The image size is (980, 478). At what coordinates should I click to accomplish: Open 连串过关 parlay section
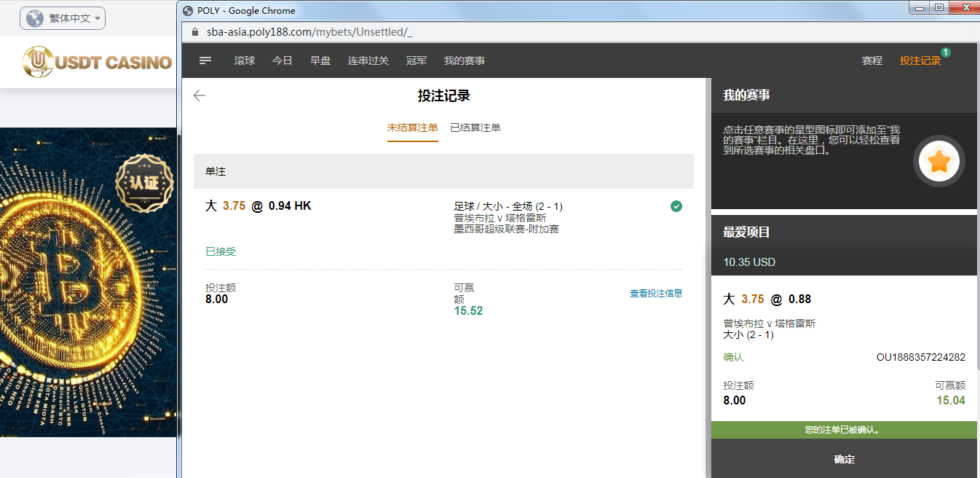(368, 60)
